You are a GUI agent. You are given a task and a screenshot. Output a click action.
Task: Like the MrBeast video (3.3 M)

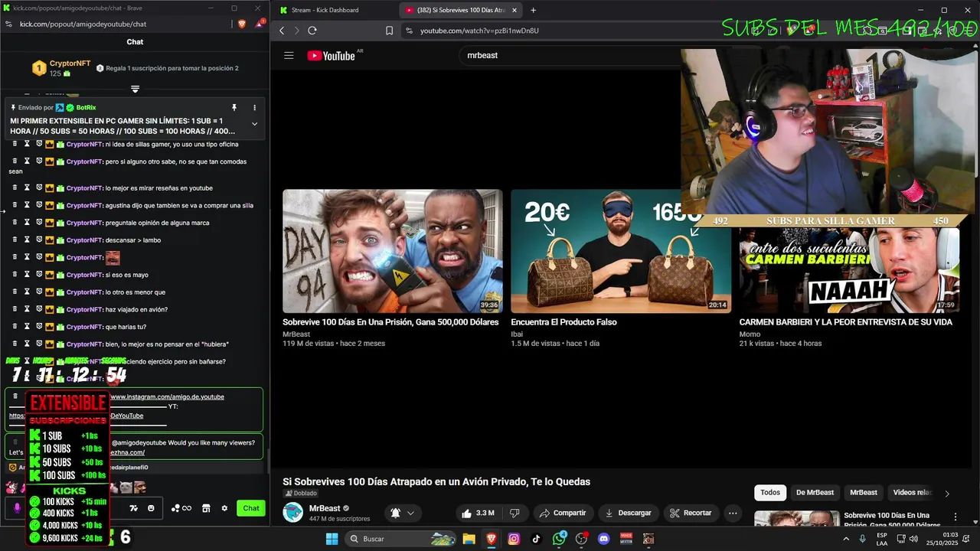pos(479,513)
